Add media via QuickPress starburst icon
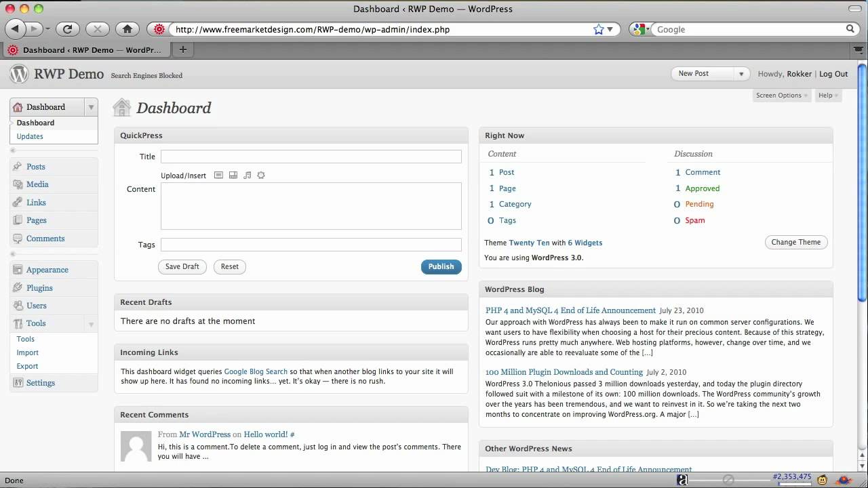Screen dimensions: 868x488 (x=261, y=176)
